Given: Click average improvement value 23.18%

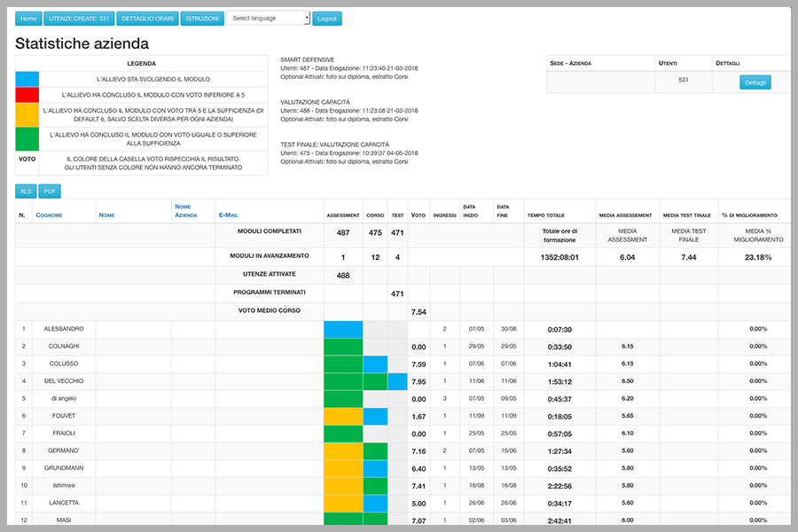Looking at the screenshot, I should 758,257.
